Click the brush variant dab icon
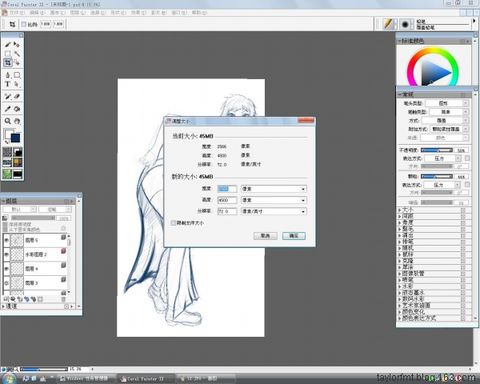This screenshot has height=384, width=480. [405, 24]
